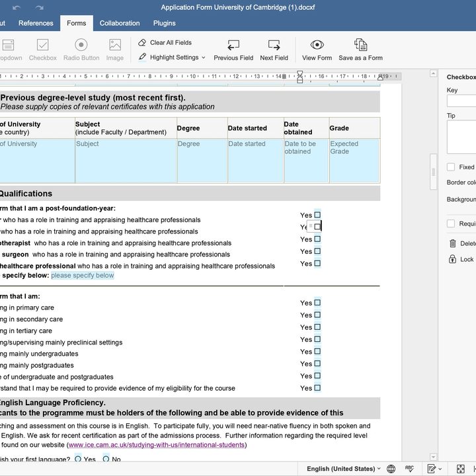Click the vertical scrollbar thumb
This screenshot has width=476, height=476.
pos(433,172)
